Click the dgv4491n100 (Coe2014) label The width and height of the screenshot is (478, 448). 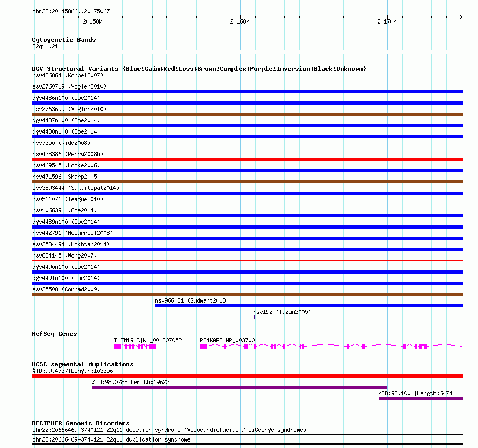click(x=66, y=278)
